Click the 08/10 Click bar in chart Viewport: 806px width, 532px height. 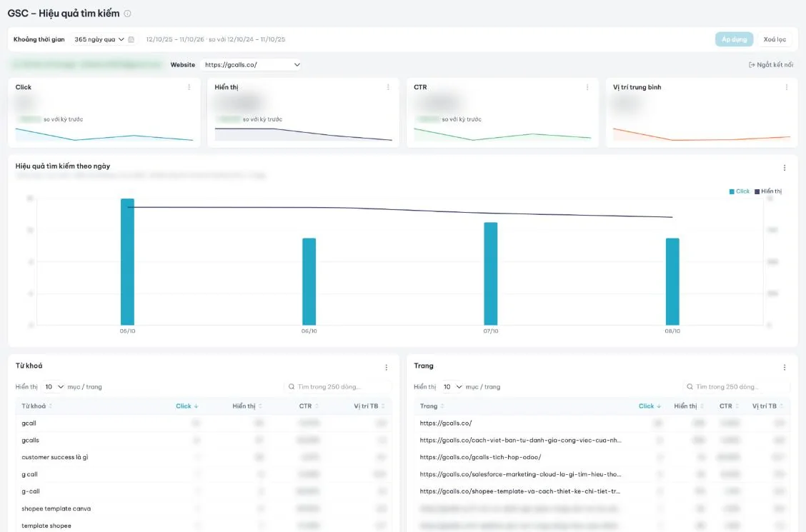672,281
